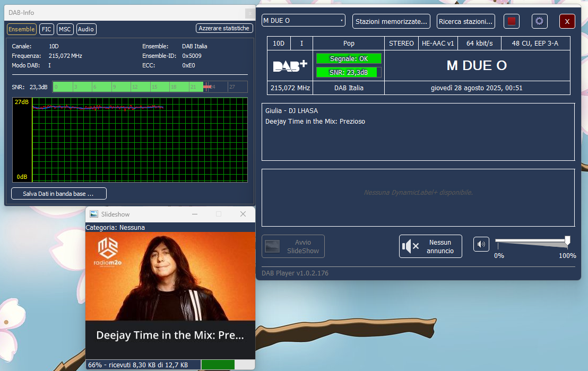Start Ricerca stazioni scan
The image size is (588, 371).
465,21
